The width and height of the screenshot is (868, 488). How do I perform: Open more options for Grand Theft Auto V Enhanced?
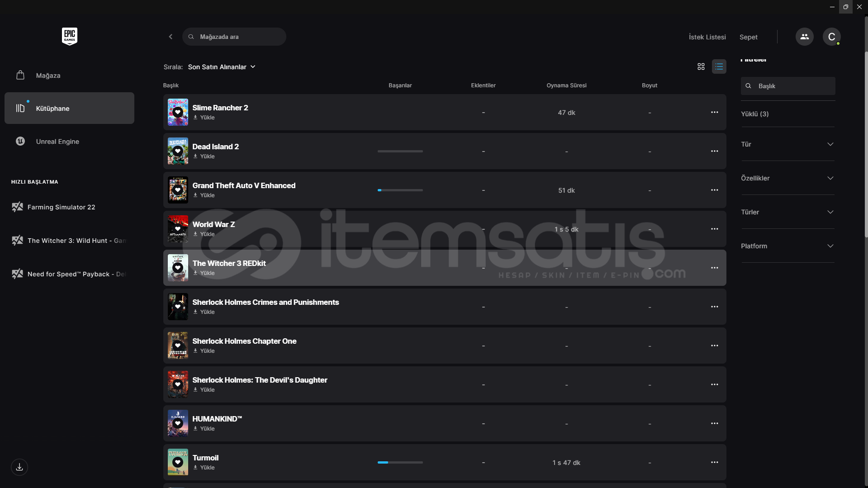(715, 190)
